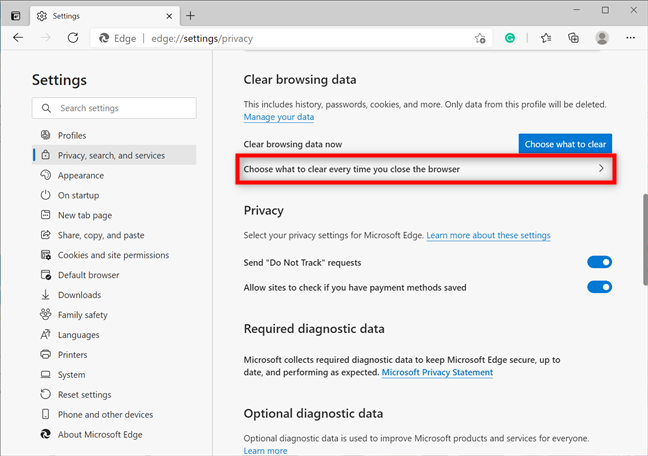Image resolution: width=648 pixels, height=456 pixels.
Task: Add this page to favorites star
Action: [x=480, y=38]
